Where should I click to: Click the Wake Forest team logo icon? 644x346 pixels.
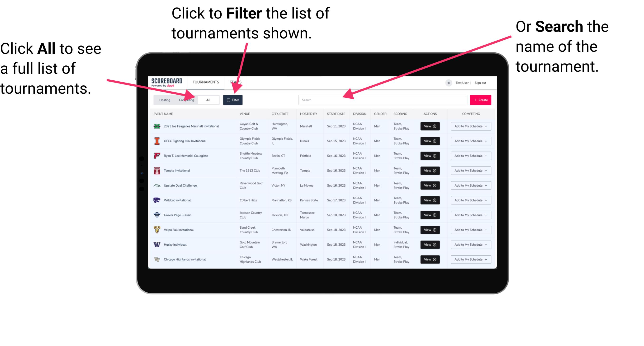tap(157, 259)
